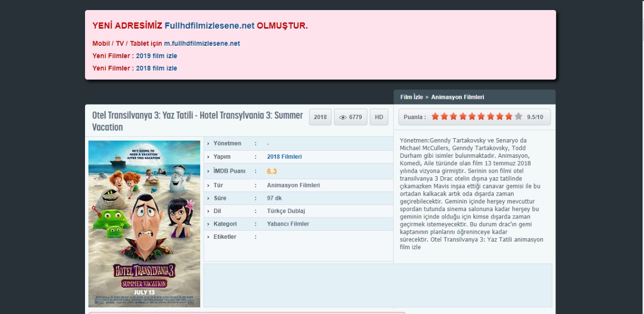Rate the film three stars

point(454,117)
